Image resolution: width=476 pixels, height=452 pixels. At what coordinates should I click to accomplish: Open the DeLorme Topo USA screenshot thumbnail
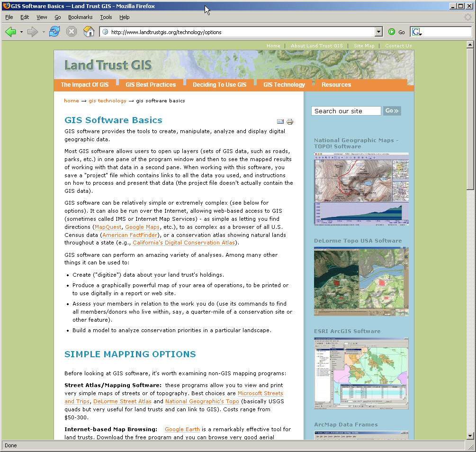pyautogui.click(x=361, y=281)
